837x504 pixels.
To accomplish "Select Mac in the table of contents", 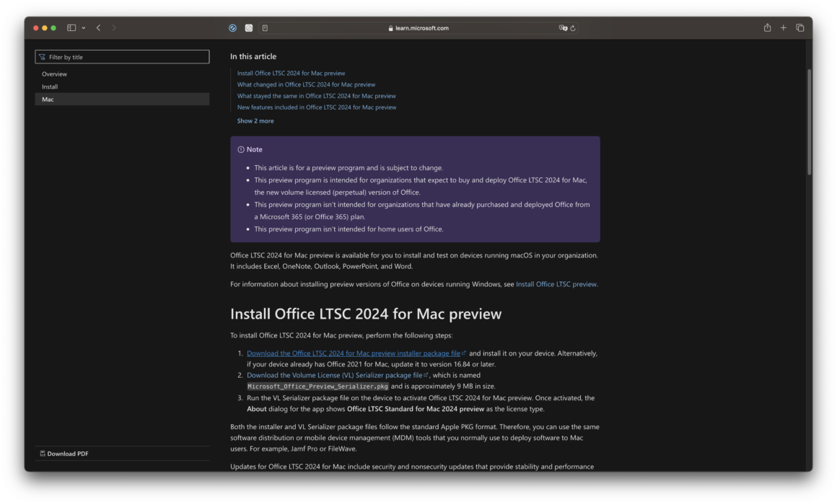I will (x=122, y=100).
